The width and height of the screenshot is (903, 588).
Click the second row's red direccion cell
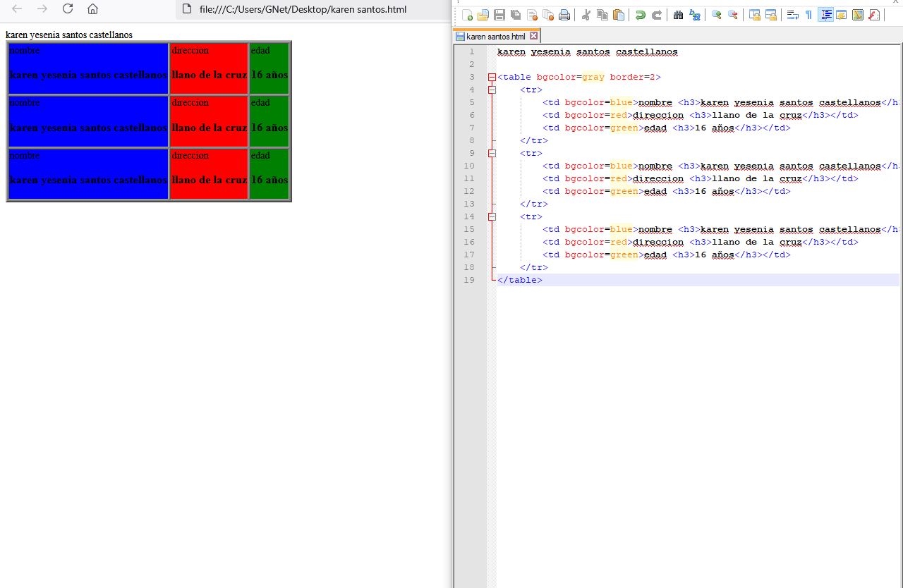[209, 121]
